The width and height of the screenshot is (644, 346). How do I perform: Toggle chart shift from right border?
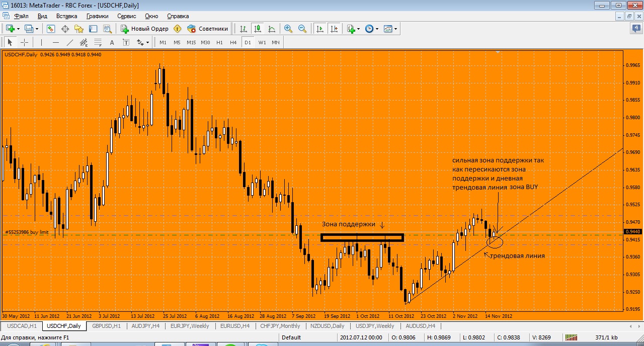coord(334,29)
